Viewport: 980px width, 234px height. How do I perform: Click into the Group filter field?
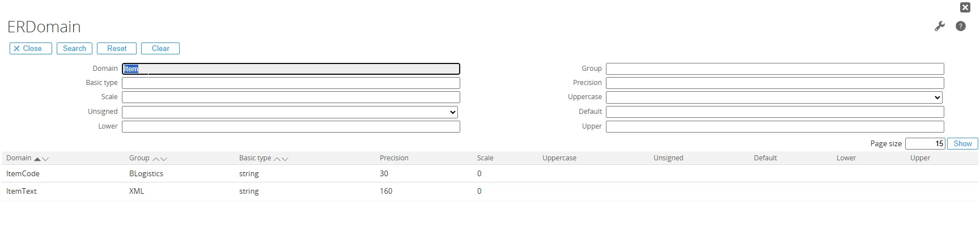click(774, 69)
